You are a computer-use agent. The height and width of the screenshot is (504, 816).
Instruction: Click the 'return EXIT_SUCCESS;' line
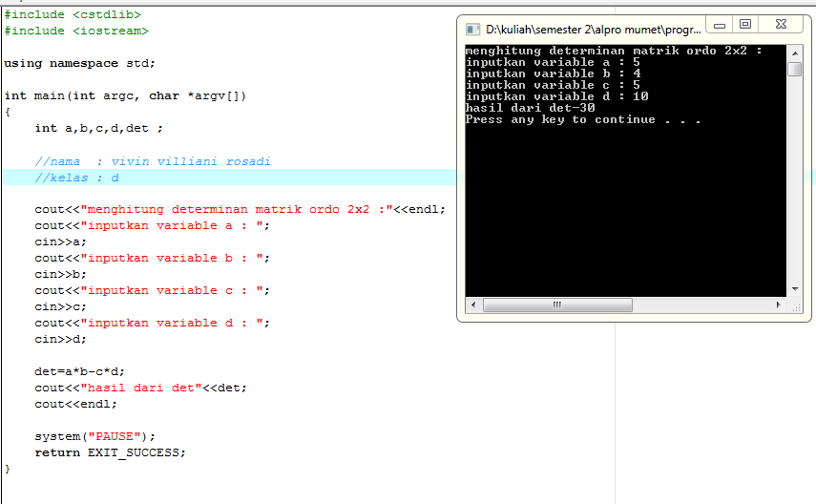pos(110,452)
